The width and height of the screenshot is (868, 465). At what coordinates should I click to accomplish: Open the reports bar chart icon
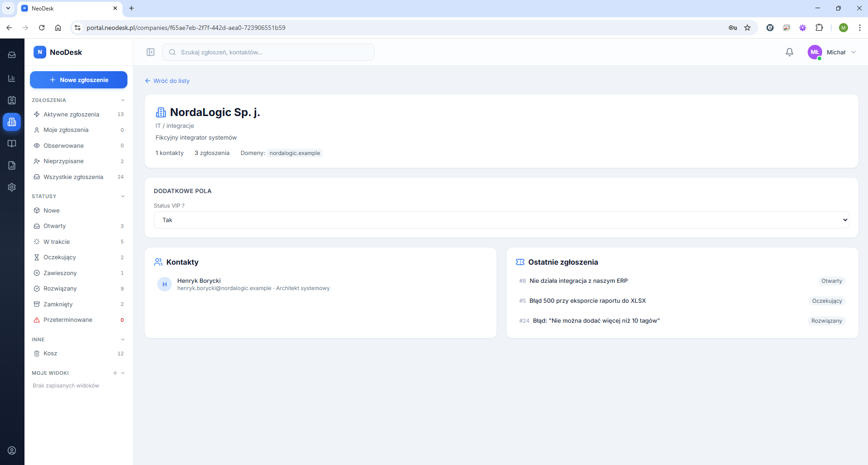[12, 78]
